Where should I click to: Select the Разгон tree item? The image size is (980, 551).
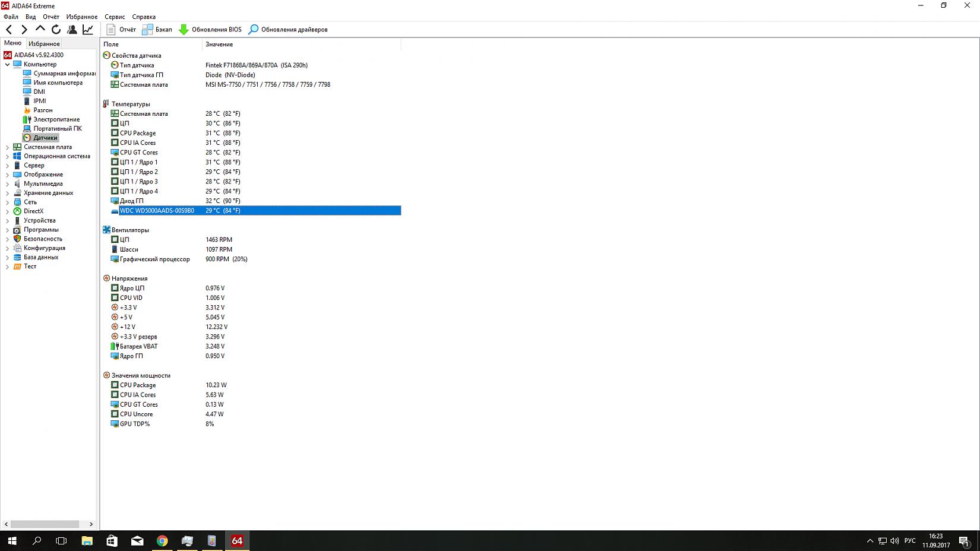click(x=37, y=110)
